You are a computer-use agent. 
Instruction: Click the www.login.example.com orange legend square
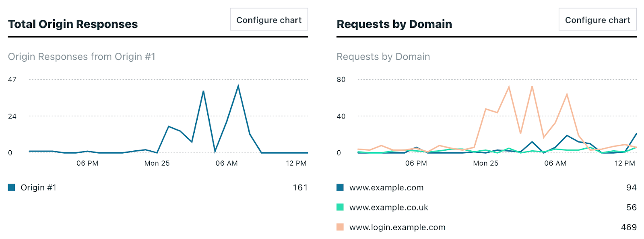pos(340,227)
